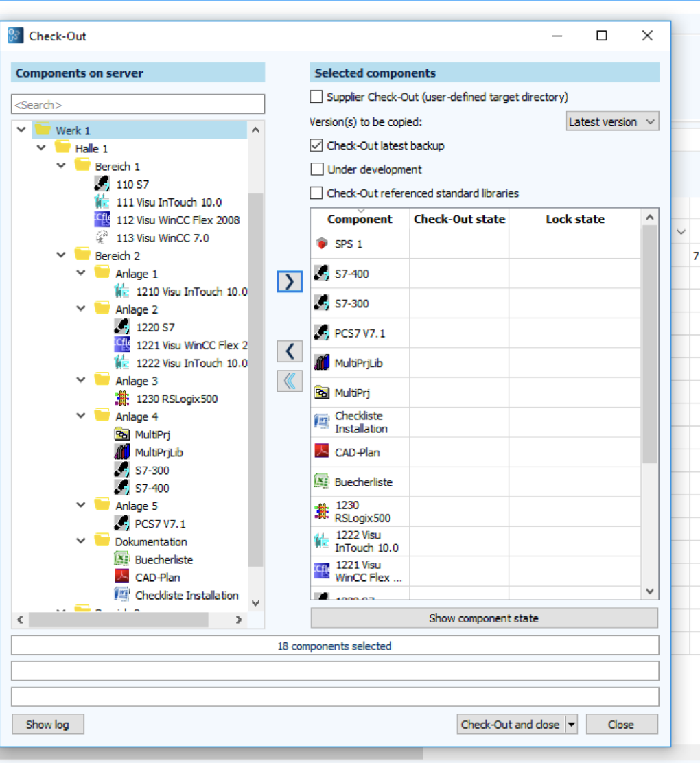
Task: Click the 113 Visu WinCC 7.0 icon
Action: click(102, 237)
